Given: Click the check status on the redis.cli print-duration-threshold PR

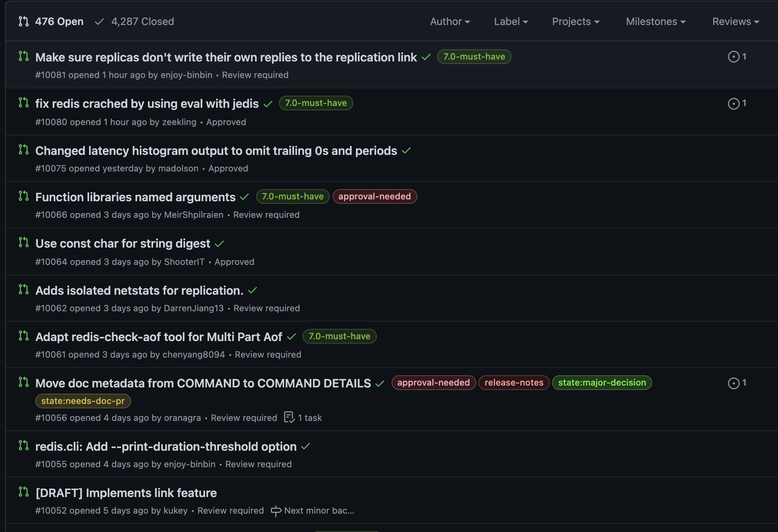Looking at the screenshot, I should pos(305,447).
